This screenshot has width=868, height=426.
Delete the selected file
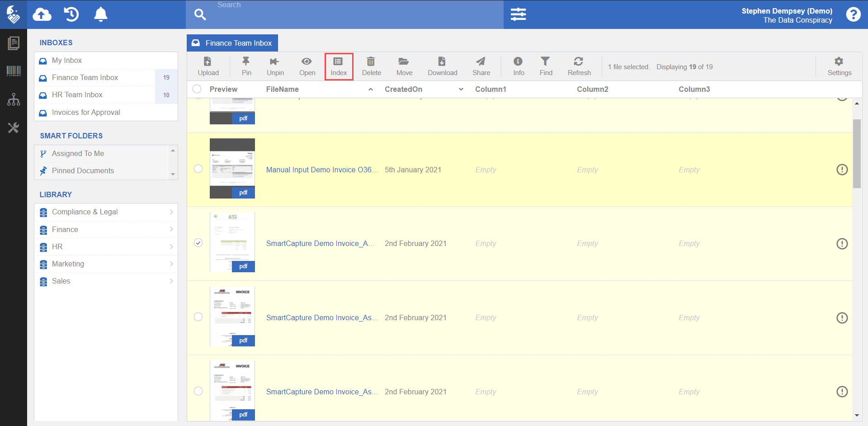(x=371, y=66)
